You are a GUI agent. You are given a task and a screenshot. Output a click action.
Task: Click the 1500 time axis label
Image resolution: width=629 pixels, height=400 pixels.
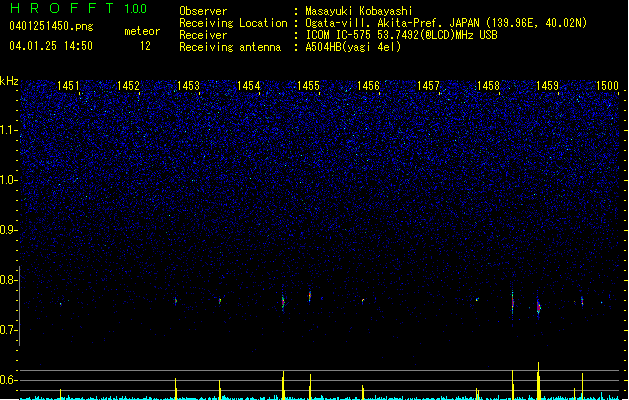tap(607, 87)
